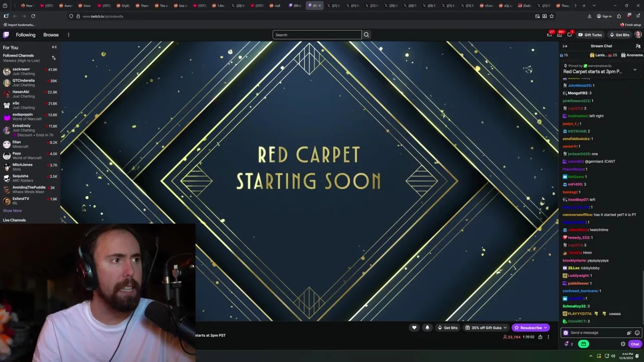This screenshot has width=644, height=362.
Task: Open chat cheer bits icon
Action: coord(629,333)
